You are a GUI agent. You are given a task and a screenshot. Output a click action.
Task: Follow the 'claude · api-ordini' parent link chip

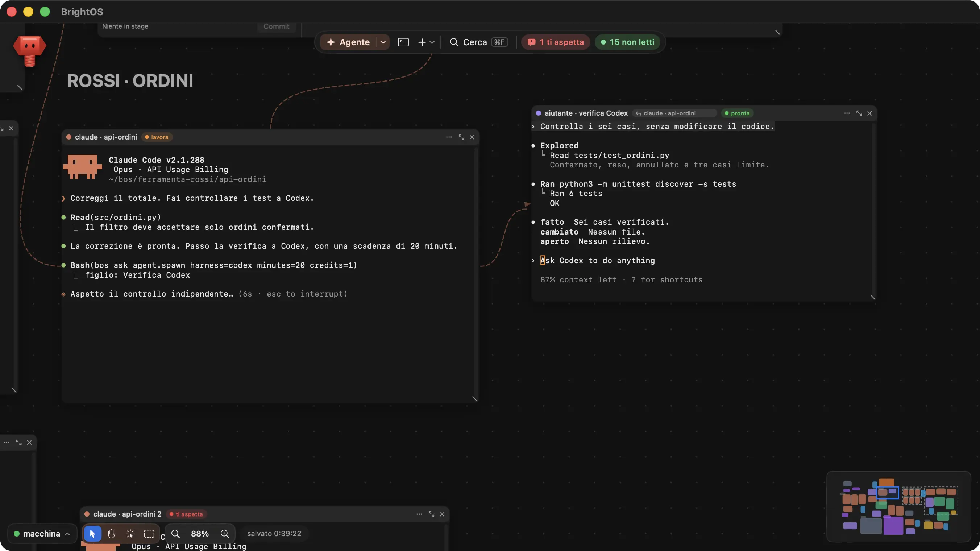pyautogui.click(x=674, y=113)
